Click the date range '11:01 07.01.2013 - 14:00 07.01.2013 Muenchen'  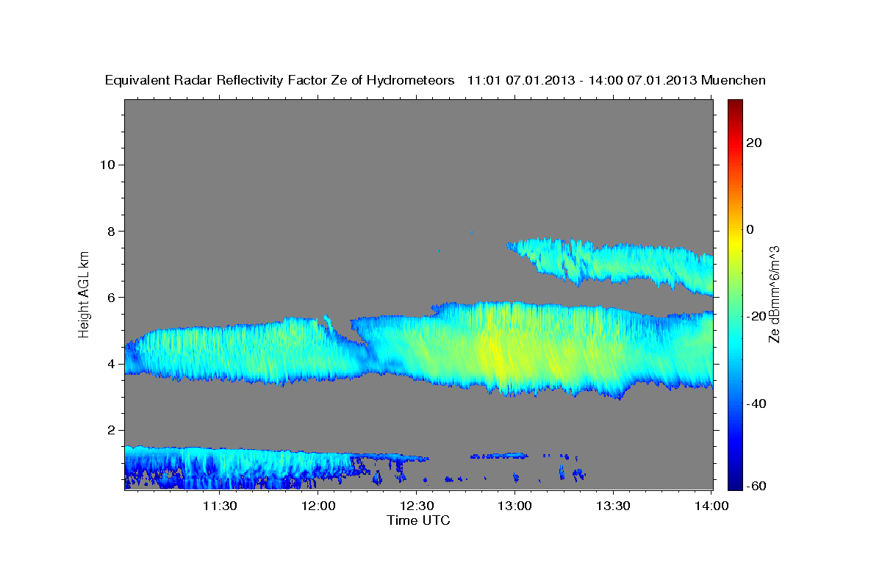[x=617, y=80]
